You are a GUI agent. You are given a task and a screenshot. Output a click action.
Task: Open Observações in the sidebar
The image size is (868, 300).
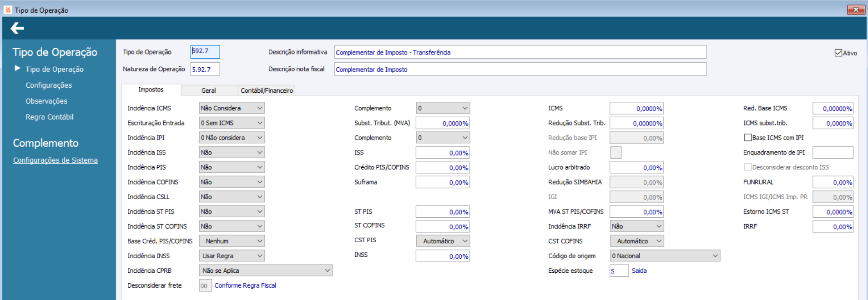46,101
